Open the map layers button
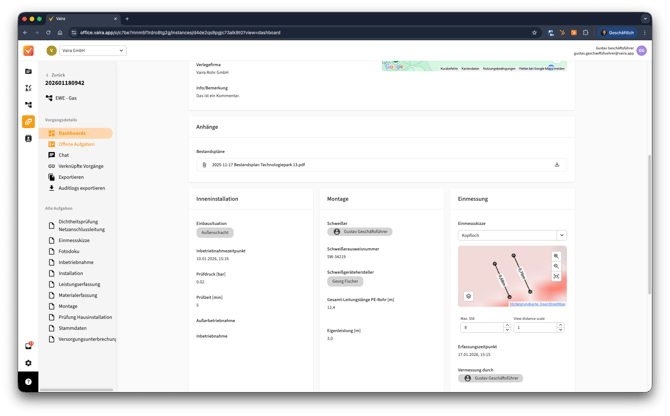Viewport: 670px width, 416px height. click(468, 296)
